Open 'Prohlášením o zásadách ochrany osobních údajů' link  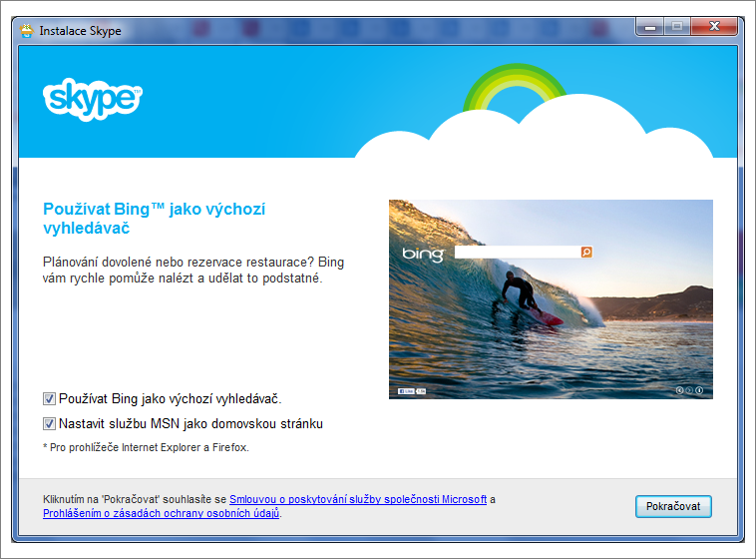tap(162, 513)
